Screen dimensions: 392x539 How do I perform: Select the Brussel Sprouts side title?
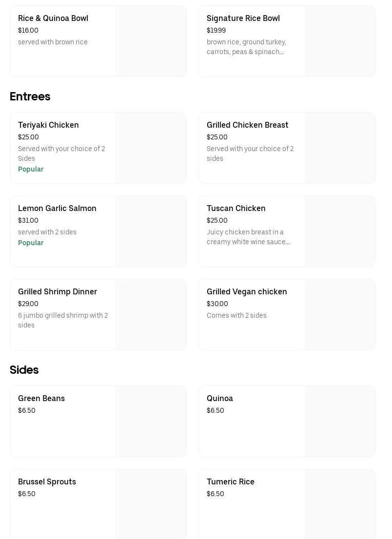[47, 482]
